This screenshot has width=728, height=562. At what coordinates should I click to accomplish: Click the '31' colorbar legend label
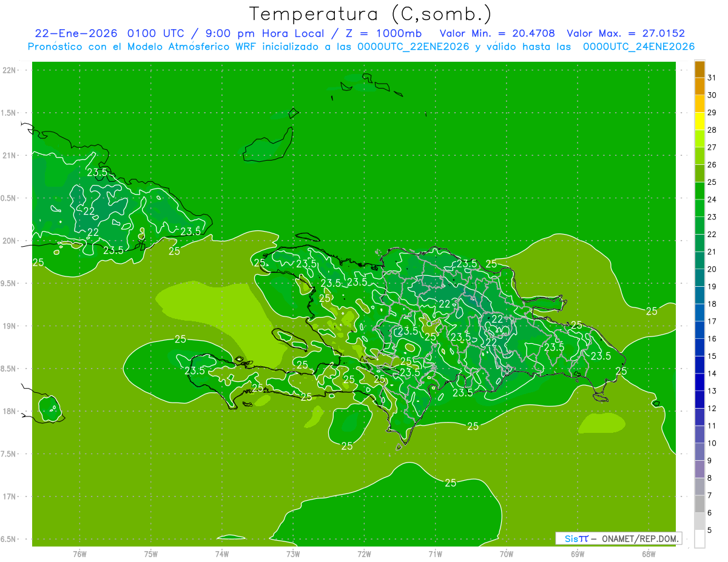point(712,78)
